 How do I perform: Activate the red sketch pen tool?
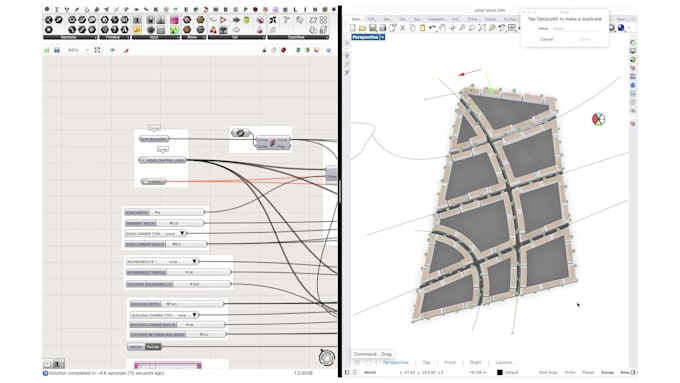126,50
